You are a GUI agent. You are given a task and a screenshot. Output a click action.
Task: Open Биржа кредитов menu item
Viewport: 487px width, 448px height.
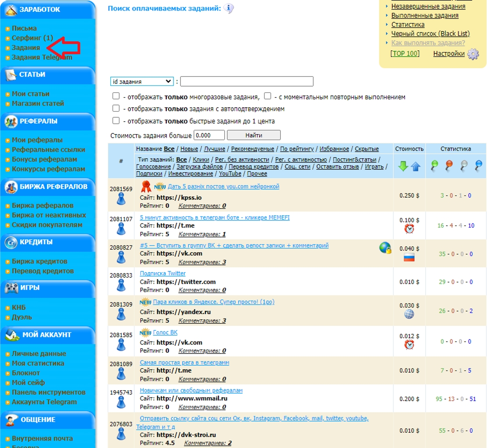(40, 261)
